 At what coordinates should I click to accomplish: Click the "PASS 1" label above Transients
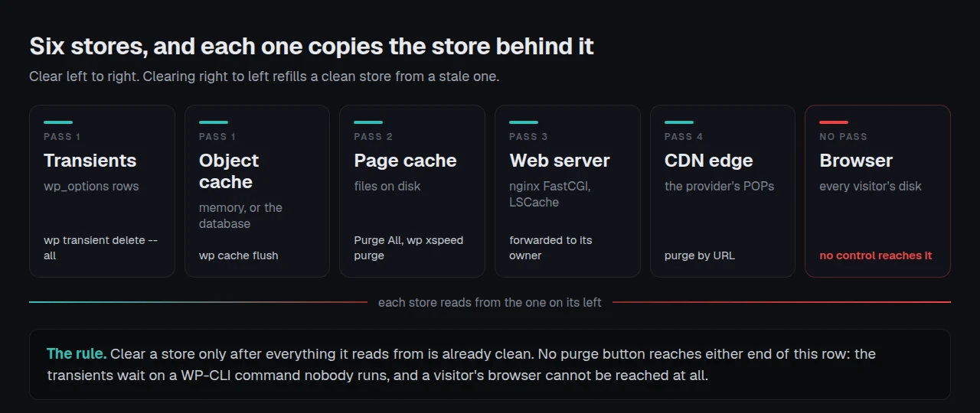coord(62,136)
